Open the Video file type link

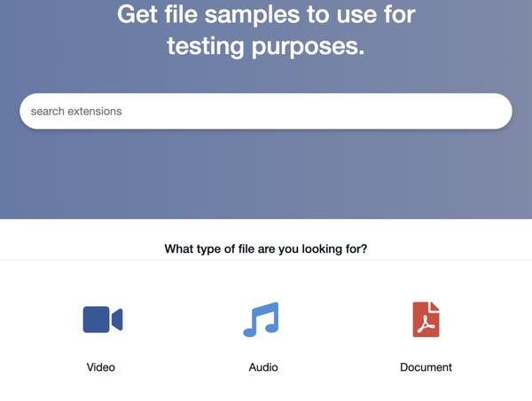tap(101, 367)
